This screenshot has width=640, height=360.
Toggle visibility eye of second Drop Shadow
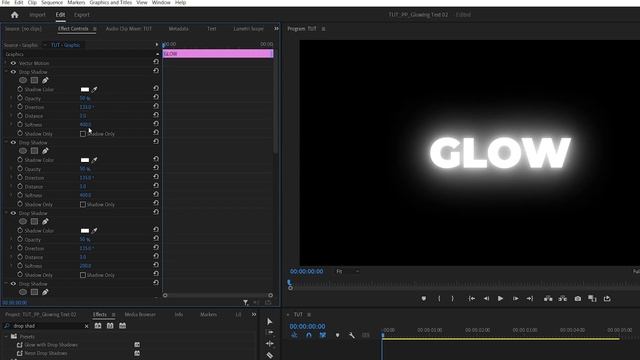(x=13, y=142)
